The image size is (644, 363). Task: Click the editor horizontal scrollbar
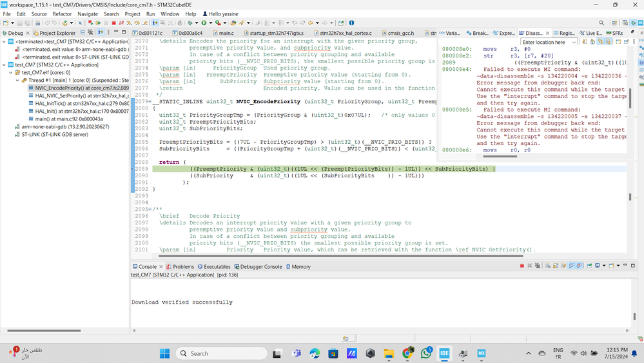[x=341, y=256]
